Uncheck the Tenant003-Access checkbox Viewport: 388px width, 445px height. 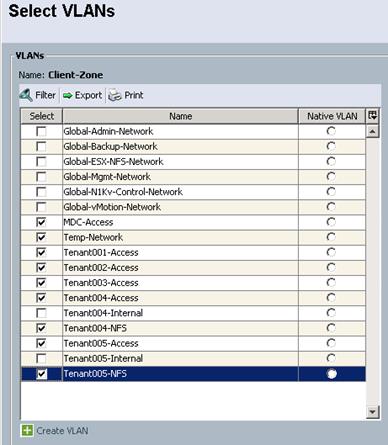(x=41, y=283)
